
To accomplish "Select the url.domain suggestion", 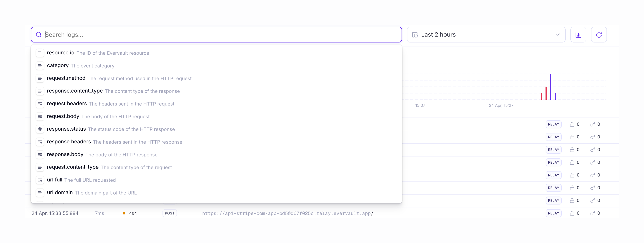I will tap(60, 193).
